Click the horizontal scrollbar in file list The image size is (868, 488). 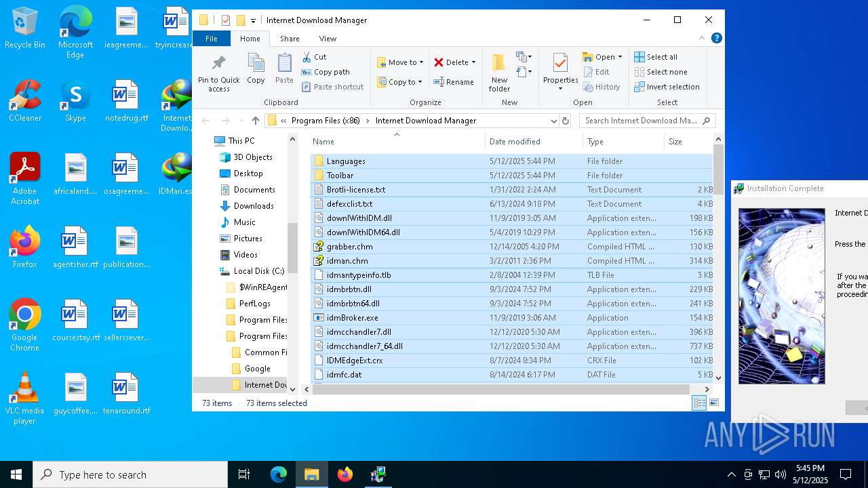pos(500,389)
